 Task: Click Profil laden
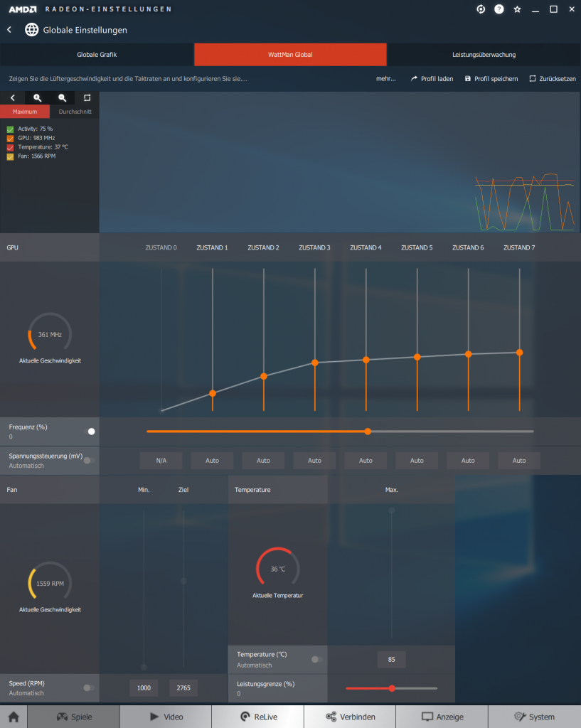pyautogui.click(x=432, y=79)
